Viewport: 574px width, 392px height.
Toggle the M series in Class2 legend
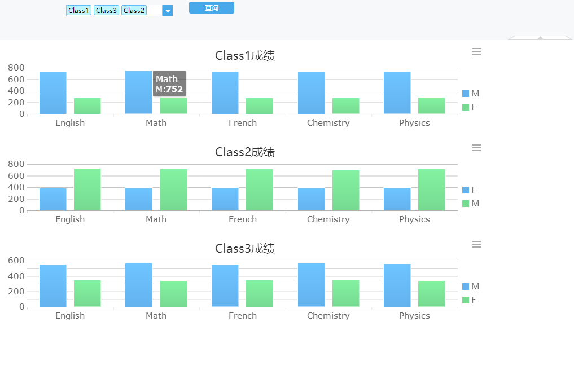[471, 204]
